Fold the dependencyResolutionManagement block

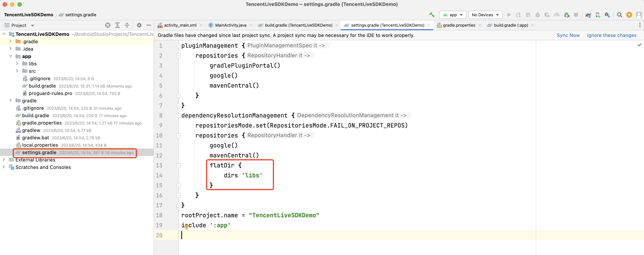179,116
